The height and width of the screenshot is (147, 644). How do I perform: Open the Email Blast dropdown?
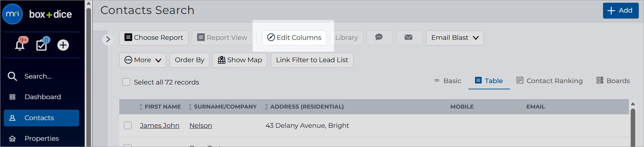(x=455, y=38)
